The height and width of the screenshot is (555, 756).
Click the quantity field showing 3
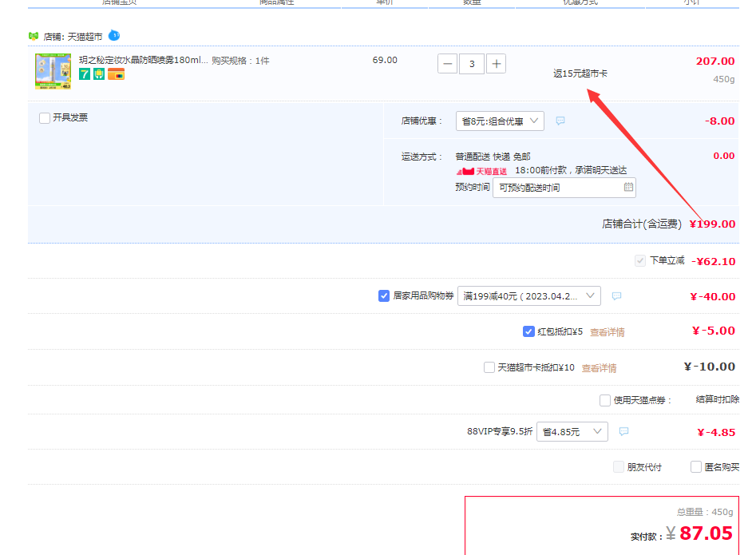pos(472,64)
